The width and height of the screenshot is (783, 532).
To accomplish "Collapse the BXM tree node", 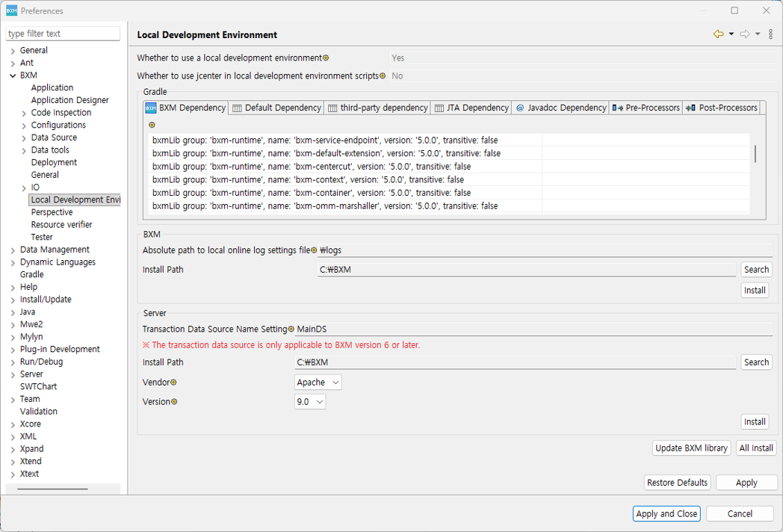I will click(13, 75).
